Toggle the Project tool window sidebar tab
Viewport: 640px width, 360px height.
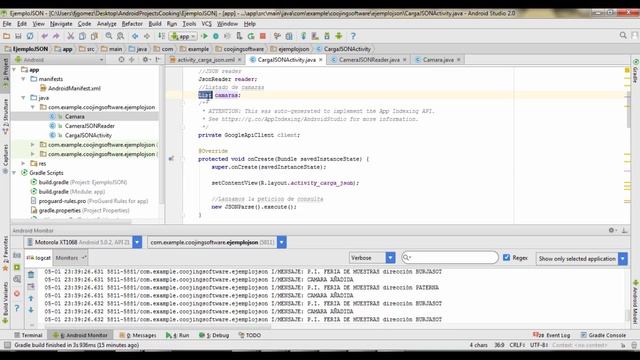tap(5, 73)
